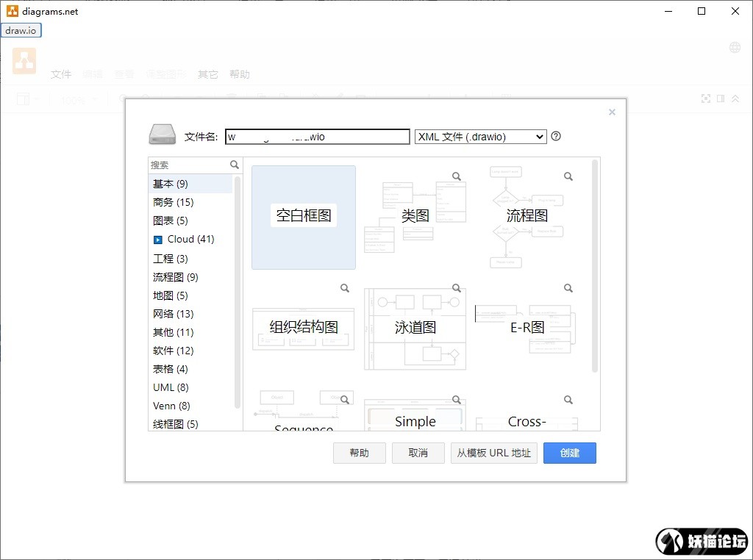The image size is (753, 560).
Task: Choose the Simple template thumbnail
Action: (x=415, y=414)
